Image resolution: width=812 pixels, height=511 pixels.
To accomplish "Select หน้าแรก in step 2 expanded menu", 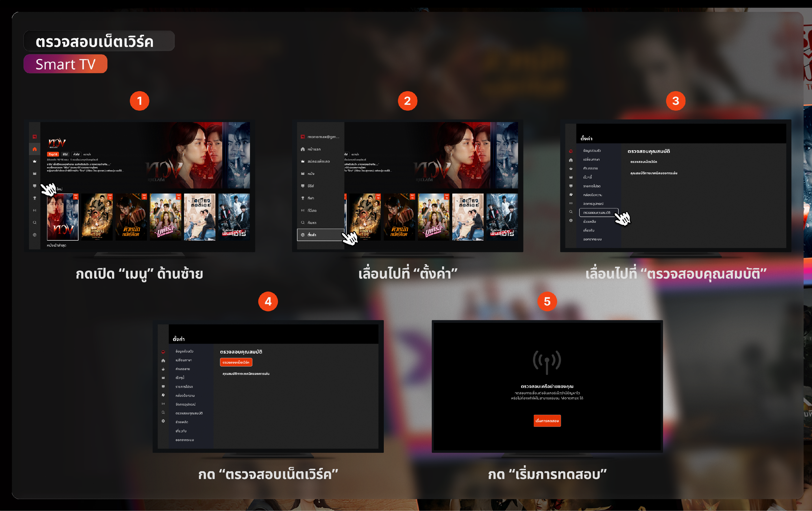I will (314, 149).
